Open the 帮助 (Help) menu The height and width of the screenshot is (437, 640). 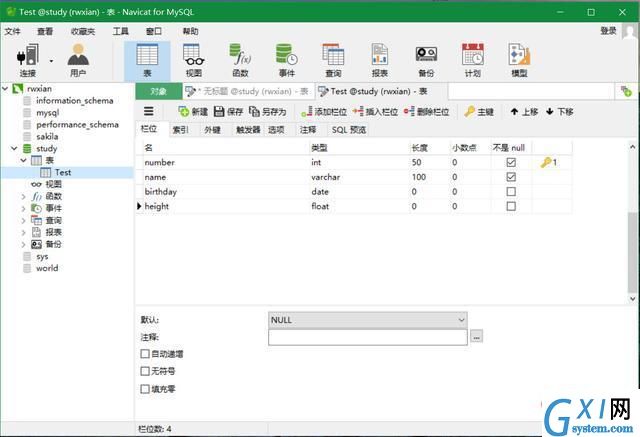[x=190, y=31]
